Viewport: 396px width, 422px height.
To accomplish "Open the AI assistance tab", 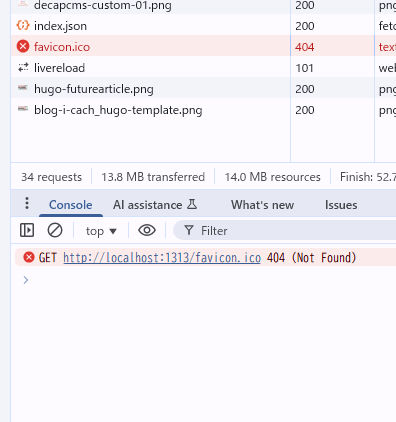I will [x=155, y=205].
